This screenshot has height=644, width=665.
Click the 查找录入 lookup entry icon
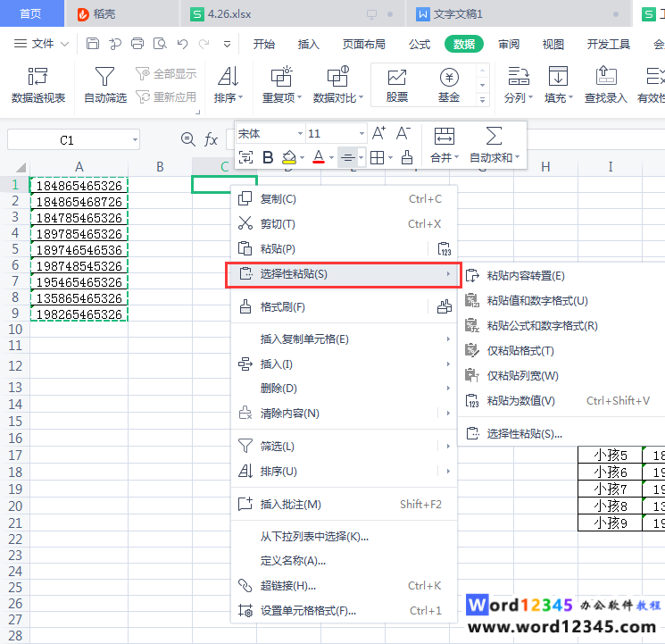(x=605, y=85)
